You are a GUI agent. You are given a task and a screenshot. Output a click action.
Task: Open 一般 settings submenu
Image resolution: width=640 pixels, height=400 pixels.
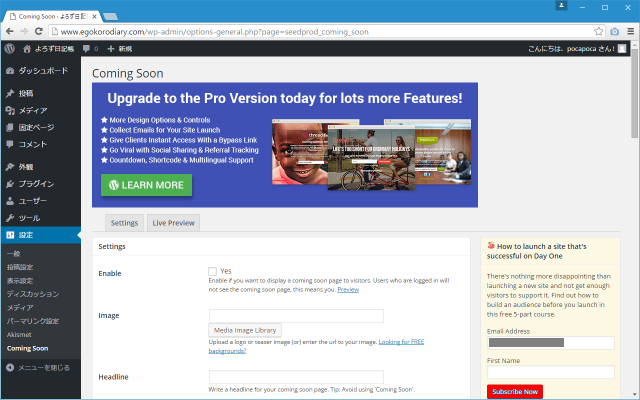click(x=13, y=253)
